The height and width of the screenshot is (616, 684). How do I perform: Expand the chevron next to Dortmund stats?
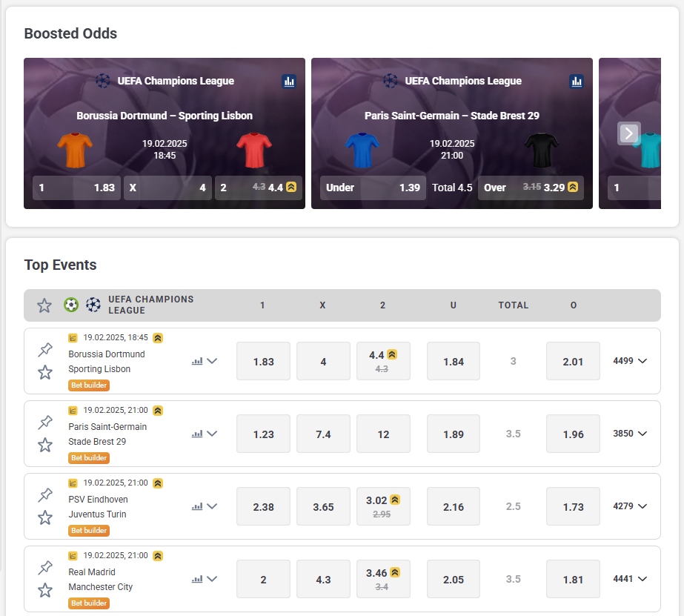click(212, 361)
